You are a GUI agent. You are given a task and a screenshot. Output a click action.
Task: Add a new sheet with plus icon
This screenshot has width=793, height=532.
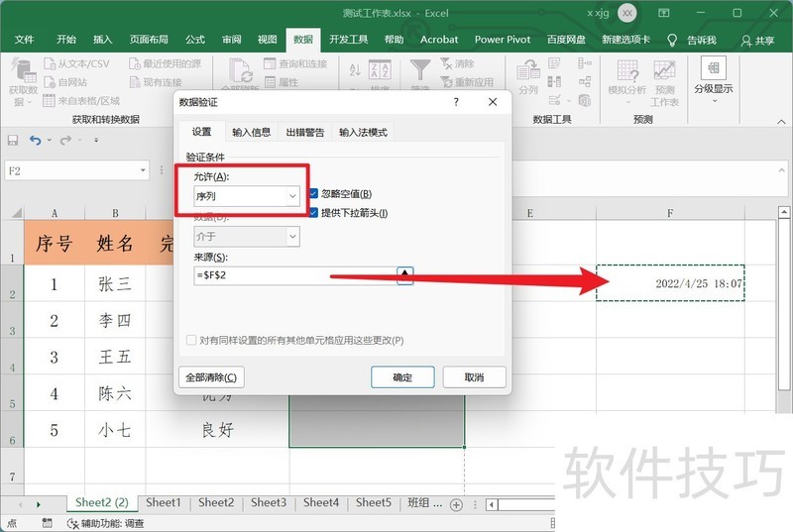[x=456, y=504]
